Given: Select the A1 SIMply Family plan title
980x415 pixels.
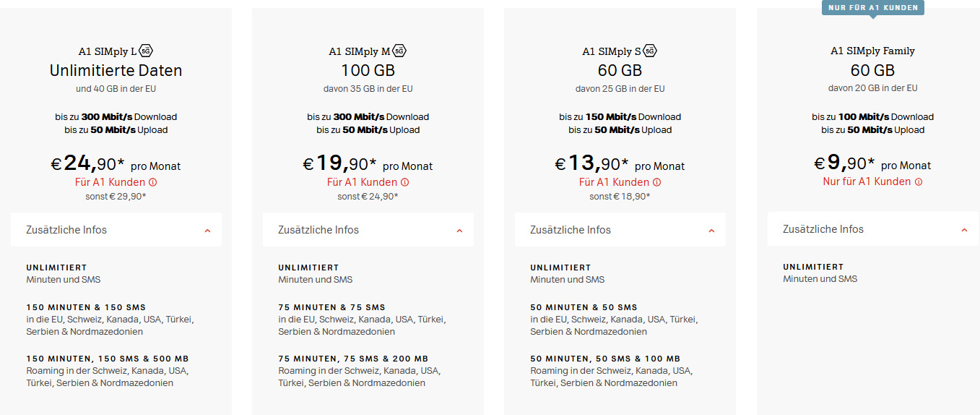Looking at the screenshot, I should click(872, 51).
